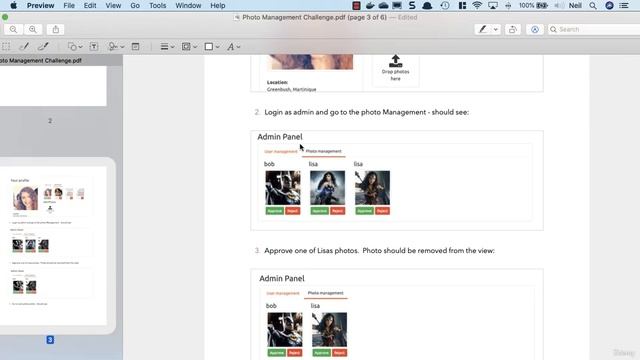Open the Neil user menu
Image resolution: width=640 pixels, height=360 pixels.
coord(575,5)
